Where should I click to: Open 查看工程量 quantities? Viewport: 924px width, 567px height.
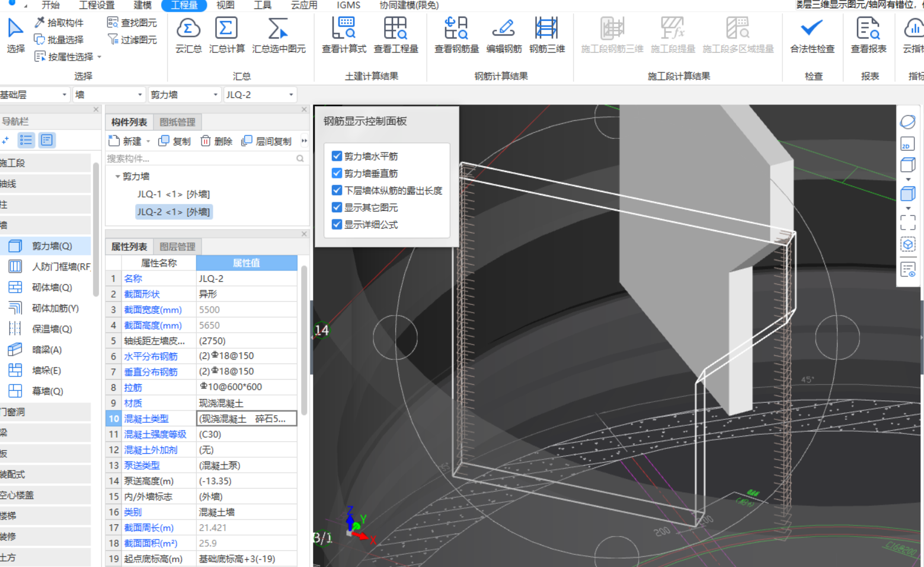tap(396, 36)
